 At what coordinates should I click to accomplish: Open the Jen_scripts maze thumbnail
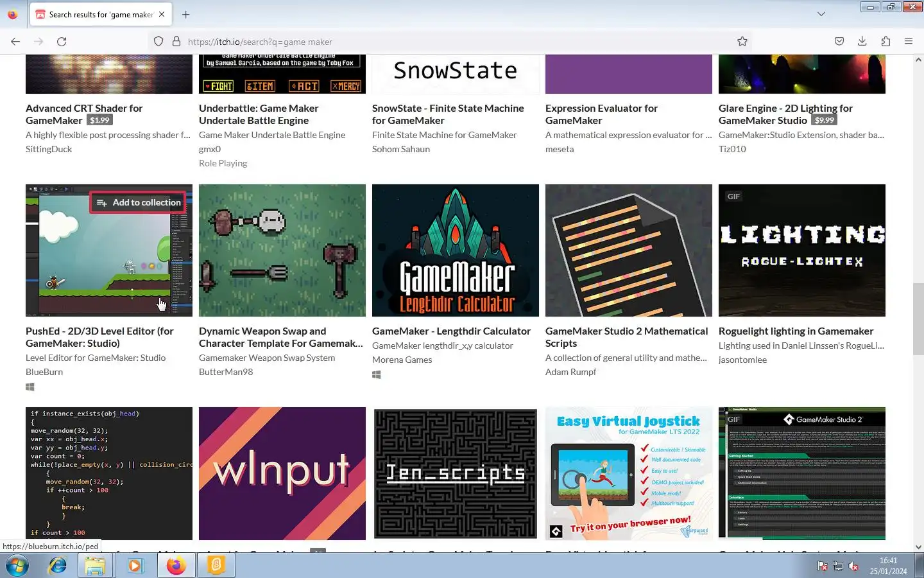[x=456, y=473]
